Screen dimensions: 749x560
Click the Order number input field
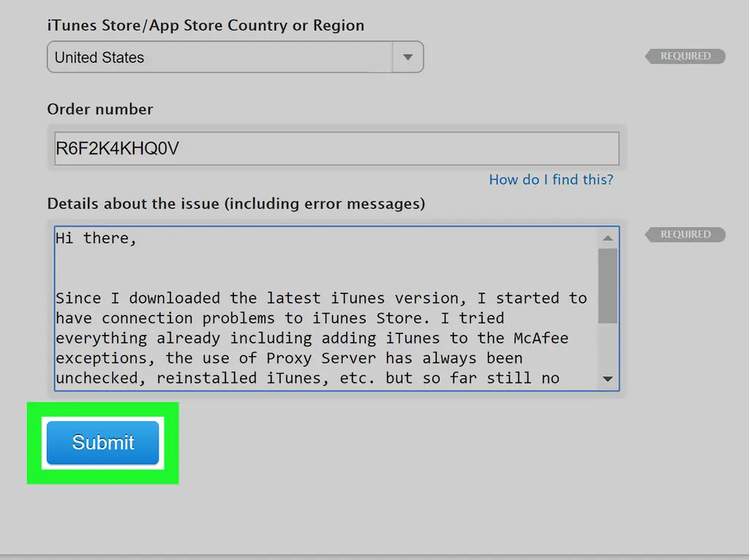[336, 148]
